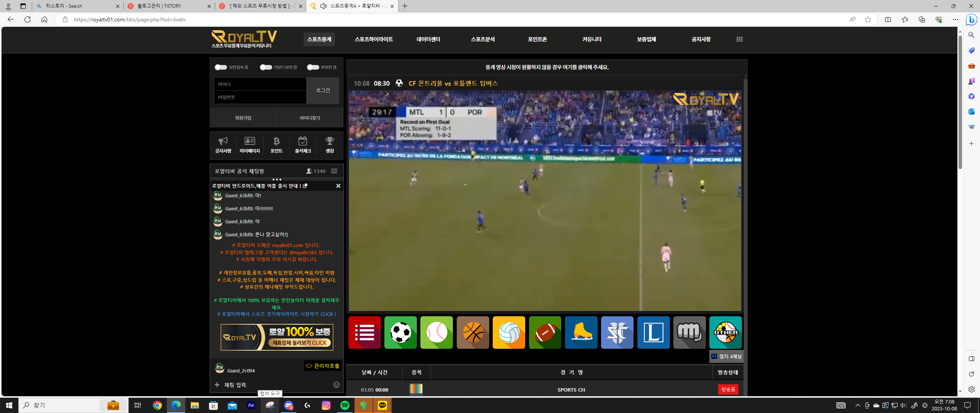Click the 로그인 login button
Screen dimensions: 980x413
tap(323, 91)
